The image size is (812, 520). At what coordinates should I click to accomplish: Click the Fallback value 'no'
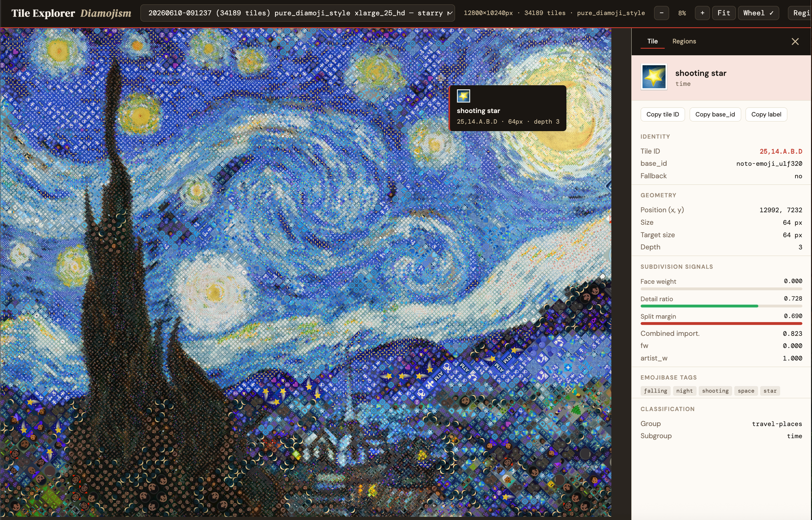point(798,176)
